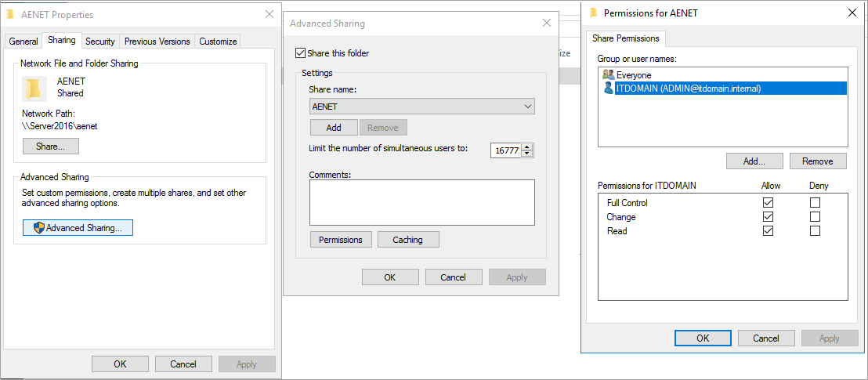Click the AENET shared folder icon
868x380 pixels.
point(33,88)
